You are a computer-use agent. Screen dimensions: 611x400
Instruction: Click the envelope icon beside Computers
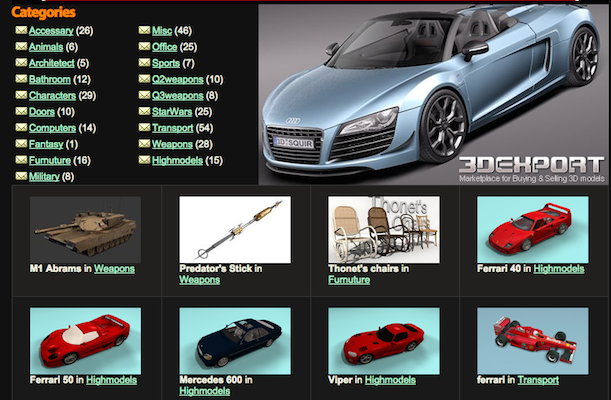pos(21,128)
